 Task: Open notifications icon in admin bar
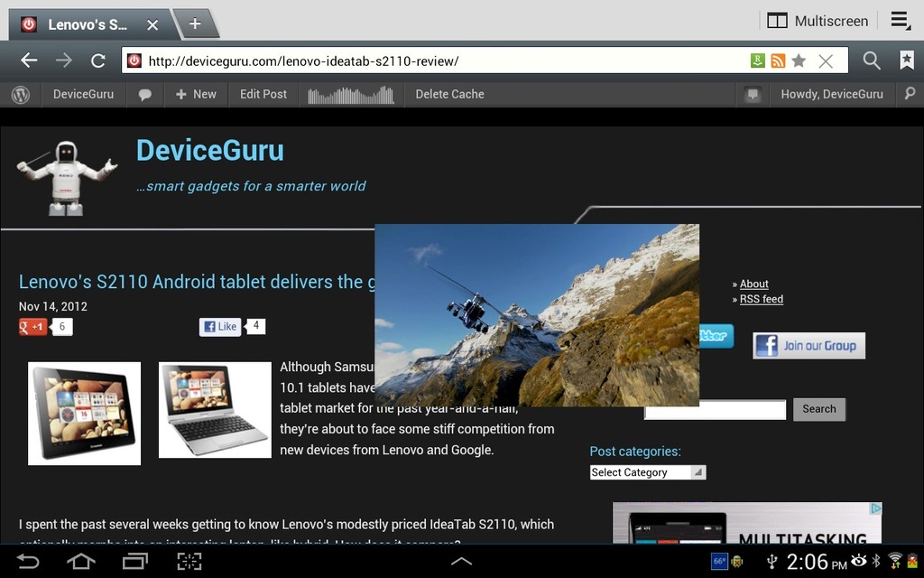point(753,94)
